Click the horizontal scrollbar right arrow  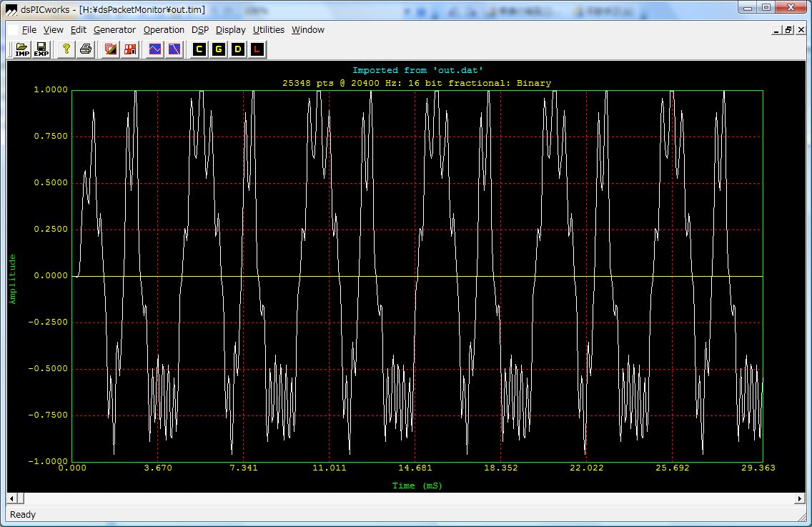(x=800, y=498)
